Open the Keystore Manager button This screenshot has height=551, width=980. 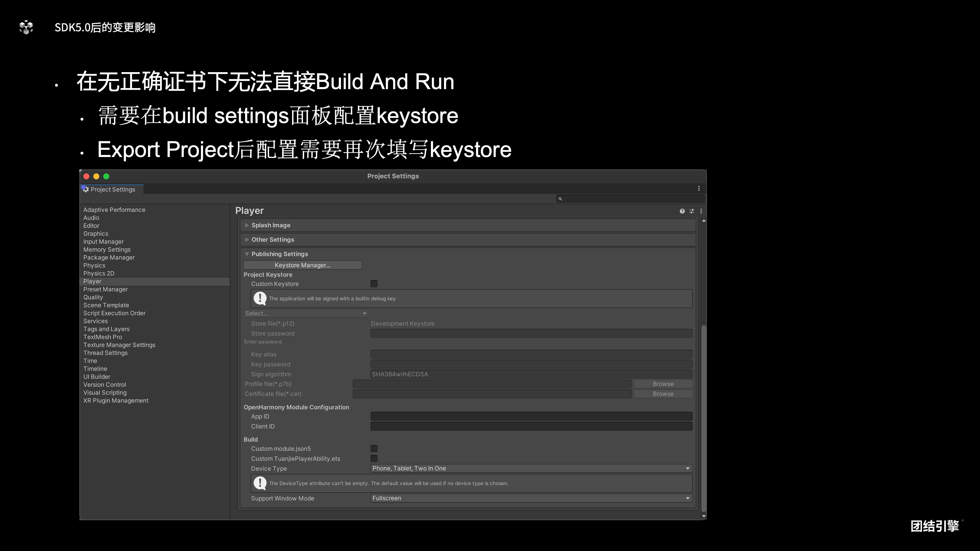[x=302, y=265]
